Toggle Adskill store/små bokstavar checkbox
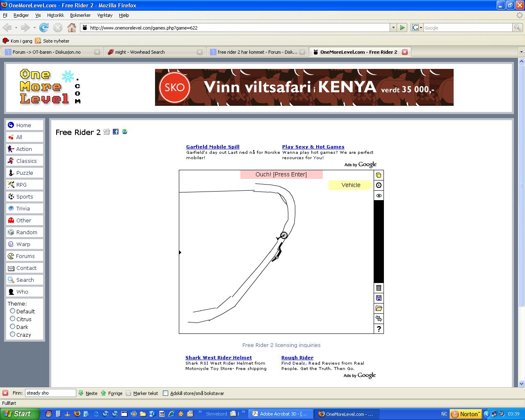This screenshot has height=420, width=525. [x=165, y=393]
